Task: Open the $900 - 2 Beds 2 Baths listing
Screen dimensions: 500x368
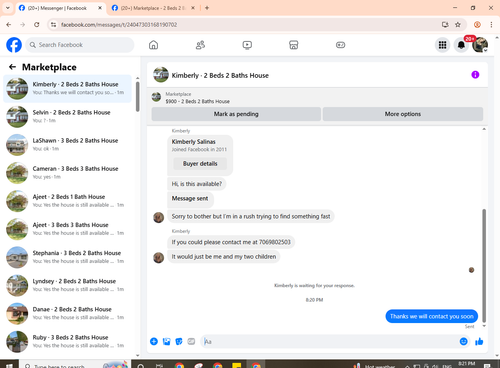Action: click(x=197, y=101)
